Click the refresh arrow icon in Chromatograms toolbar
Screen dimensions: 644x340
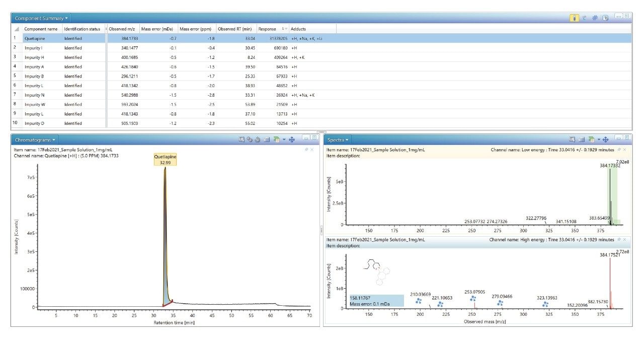click(x=257, y=140)
